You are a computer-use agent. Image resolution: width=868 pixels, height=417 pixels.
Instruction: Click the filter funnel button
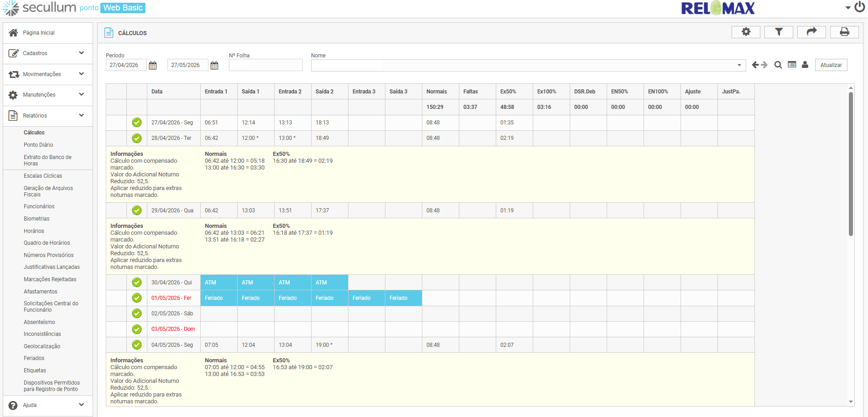[779, 32]
